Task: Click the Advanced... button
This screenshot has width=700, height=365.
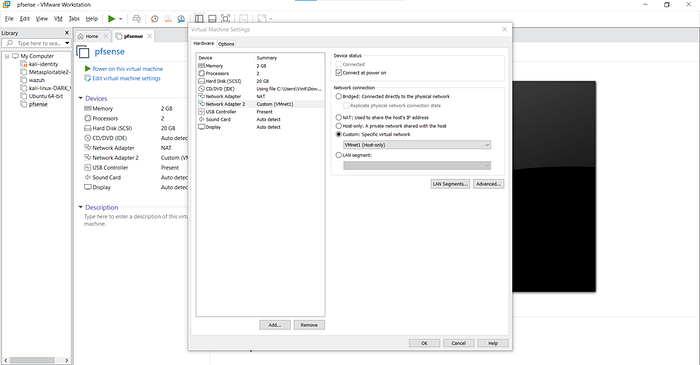Action: 488,184
